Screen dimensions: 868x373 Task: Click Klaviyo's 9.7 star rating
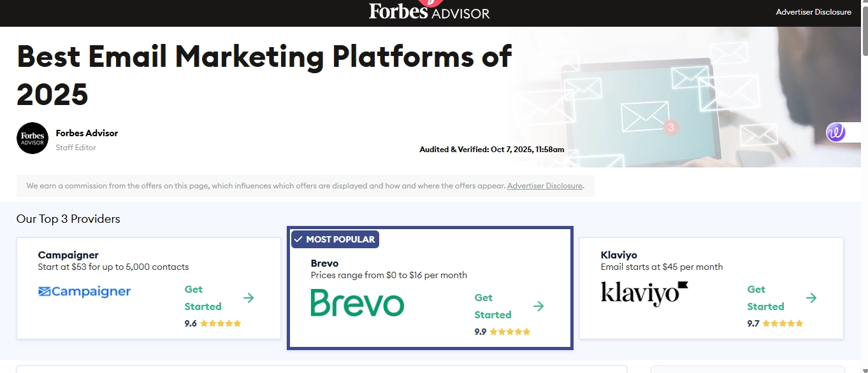pos(775,323)
